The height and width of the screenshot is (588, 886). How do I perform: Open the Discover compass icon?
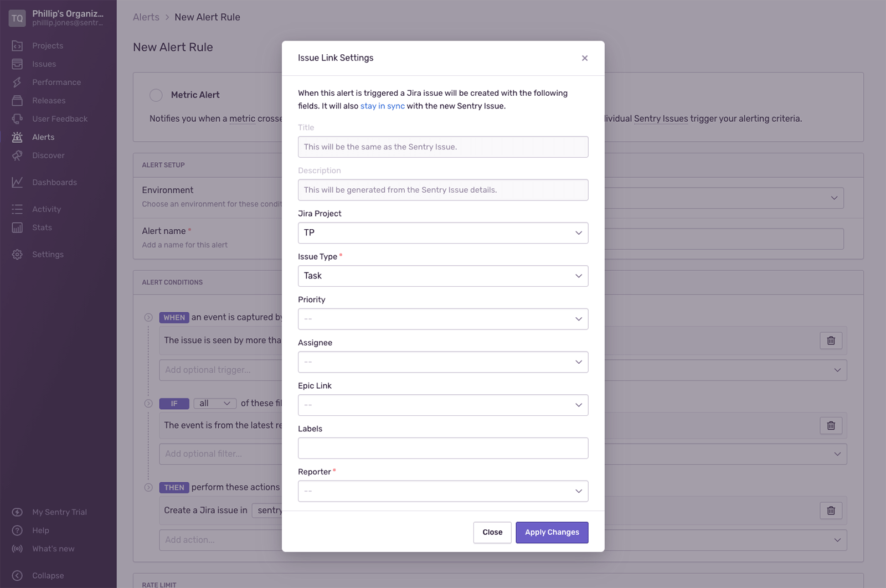17,156
